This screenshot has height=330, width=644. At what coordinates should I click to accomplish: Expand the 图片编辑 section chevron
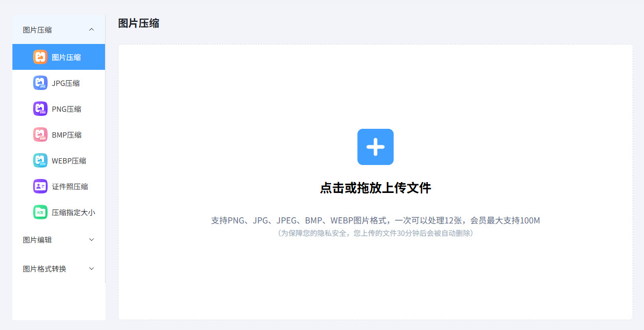tap(92, 239)
